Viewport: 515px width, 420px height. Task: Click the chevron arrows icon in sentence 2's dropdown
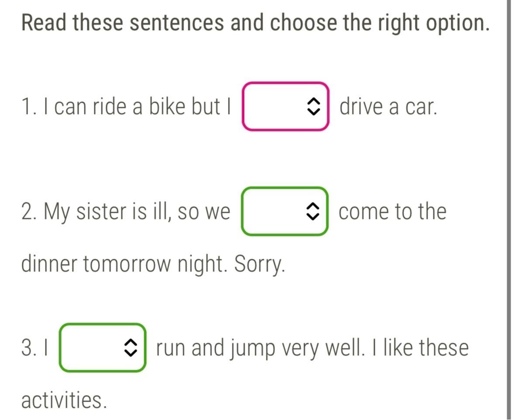tap(312, 211)
